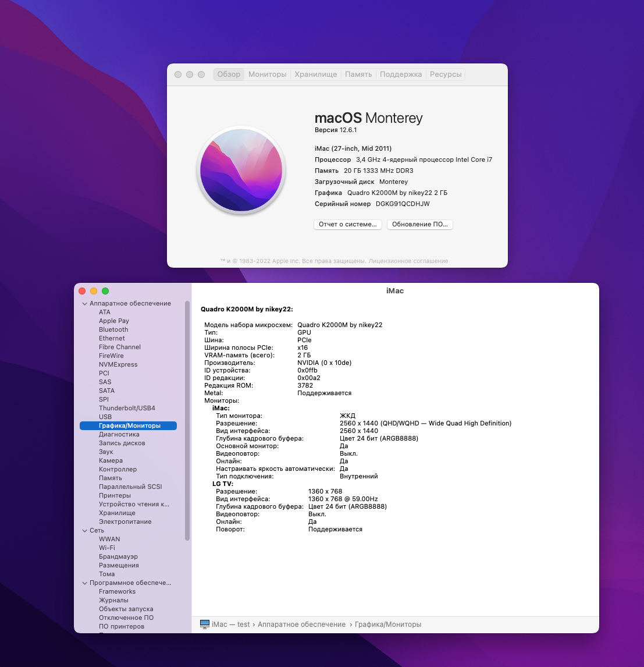This screenshot has width=644, height=667.
Task: Select Принтеры in the sidebar
Action: click(x=115, y=495)
